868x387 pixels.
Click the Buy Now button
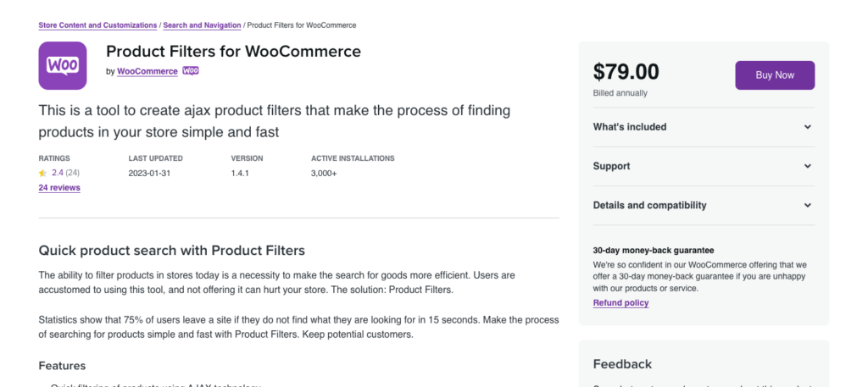click(x=775, y=75)
